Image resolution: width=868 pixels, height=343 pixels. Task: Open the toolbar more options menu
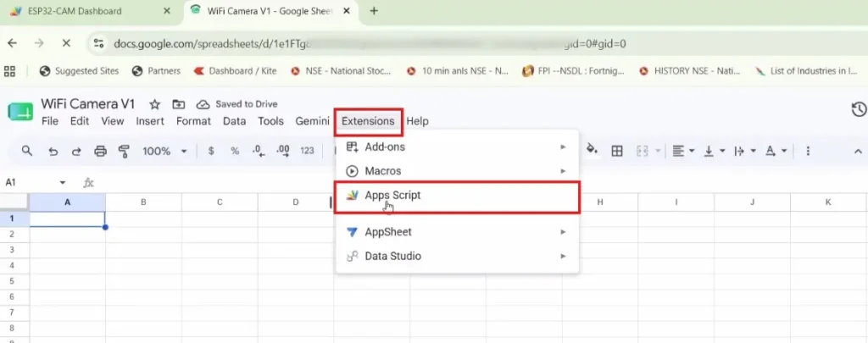tap(808, 151)
